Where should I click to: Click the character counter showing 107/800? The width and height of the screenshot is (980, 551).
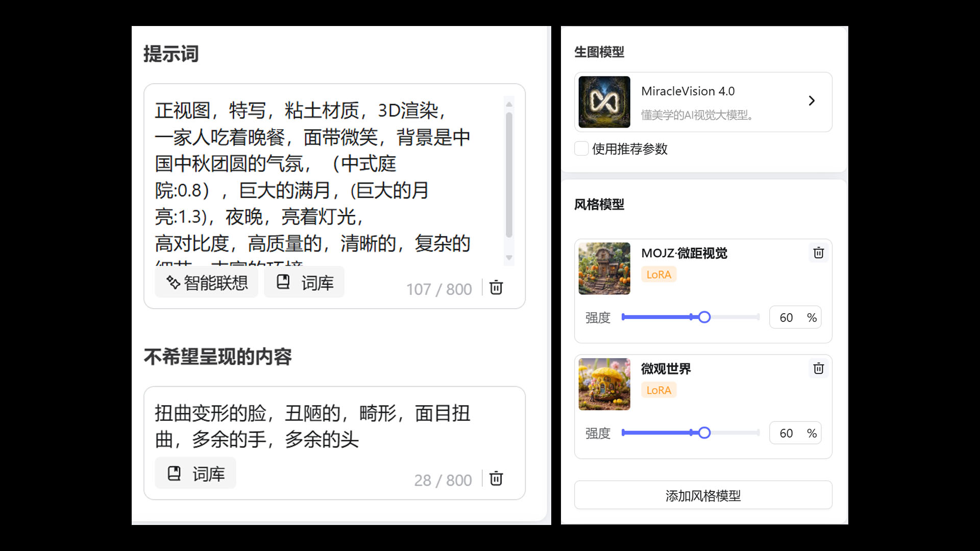click(438, 289)
